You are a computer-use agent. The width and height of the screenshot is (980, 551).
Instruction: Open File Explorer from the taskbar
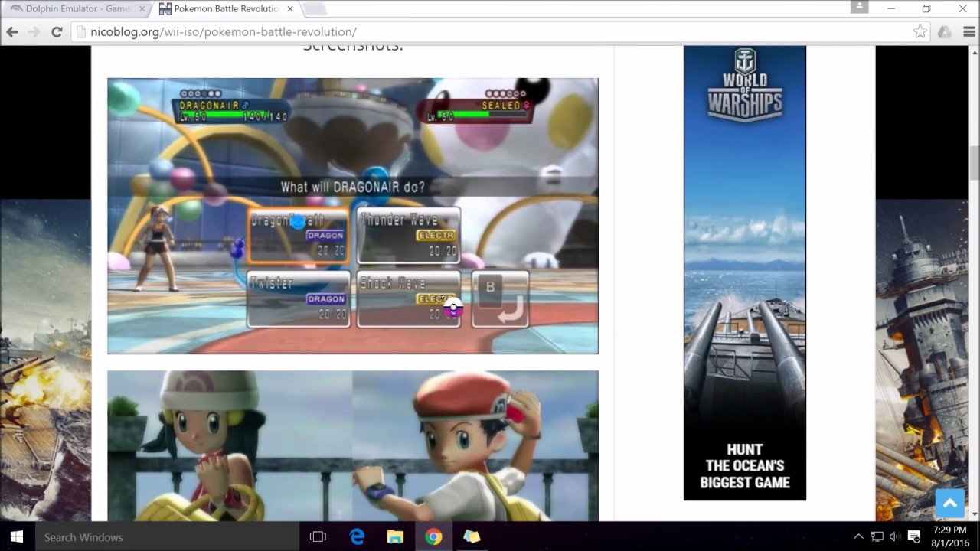(395, 536)
